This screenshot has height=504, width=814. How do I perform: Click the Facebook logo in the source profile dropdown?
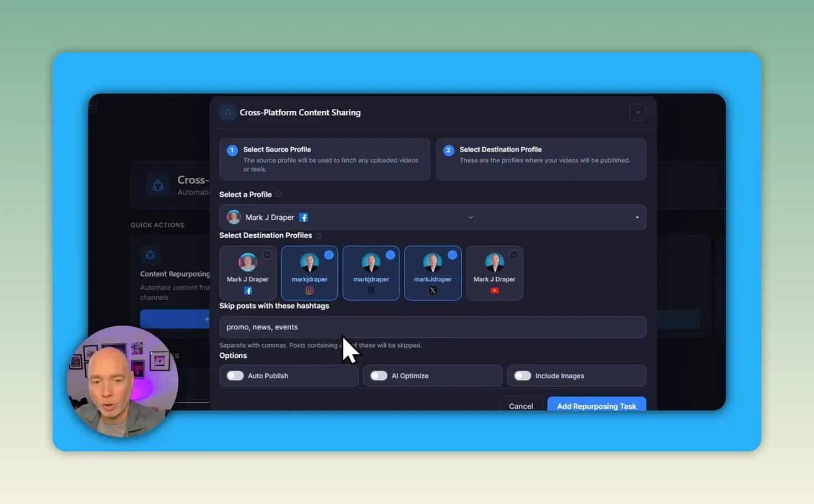[x=303, y=218]
